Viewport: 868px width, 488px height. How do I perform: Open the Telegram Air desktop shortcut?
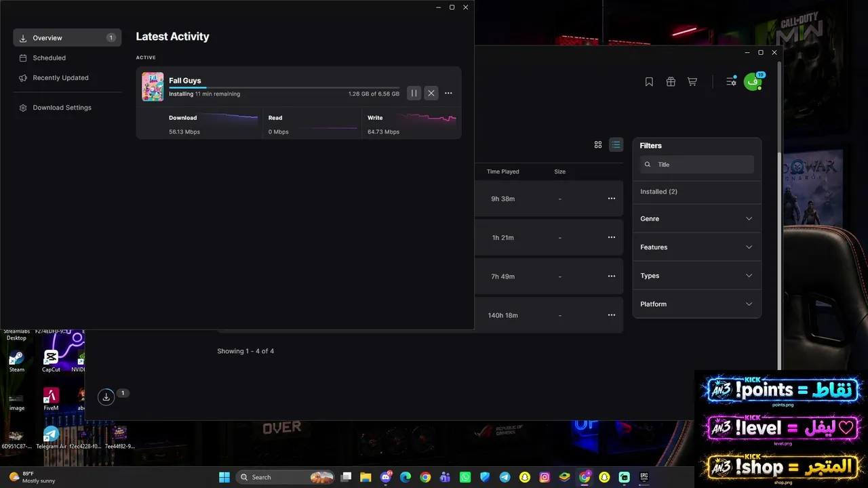coord(51,438)
